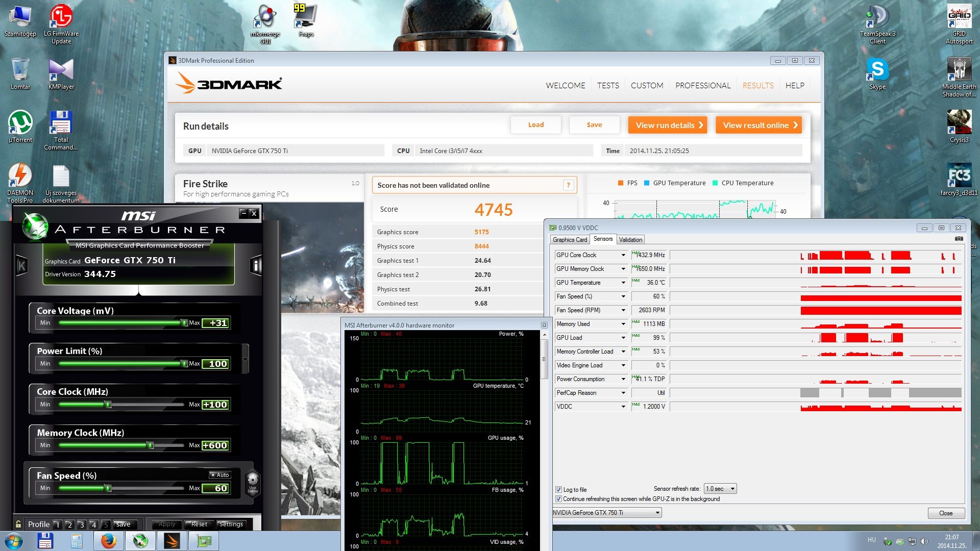Open Power Consumption sensor dropdown

coord(623,379)
